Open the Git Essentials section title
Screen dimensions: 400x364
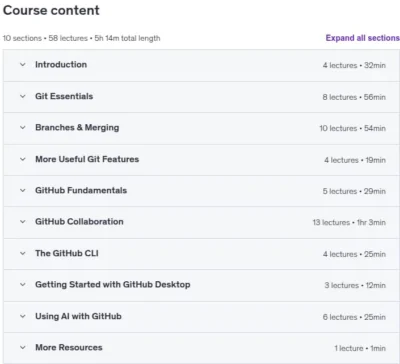pyautogui.click(x=64, y=96)
